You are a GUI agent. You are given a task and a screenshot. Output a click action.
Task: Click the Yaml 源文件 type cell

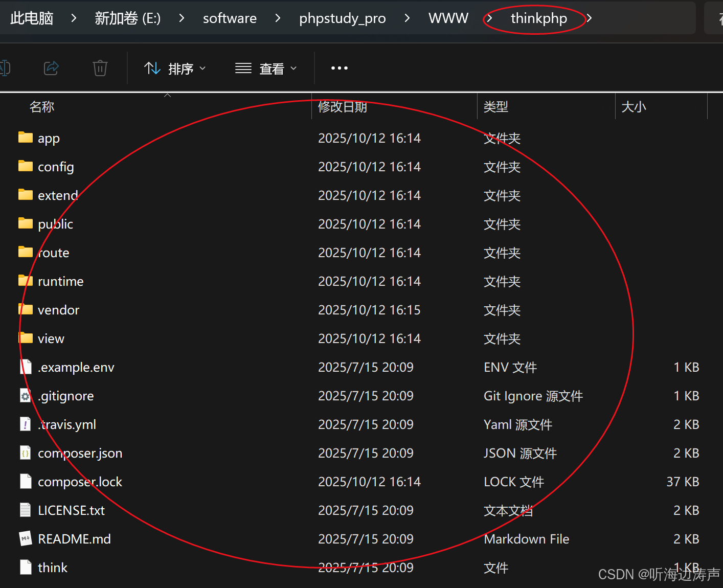518,424
